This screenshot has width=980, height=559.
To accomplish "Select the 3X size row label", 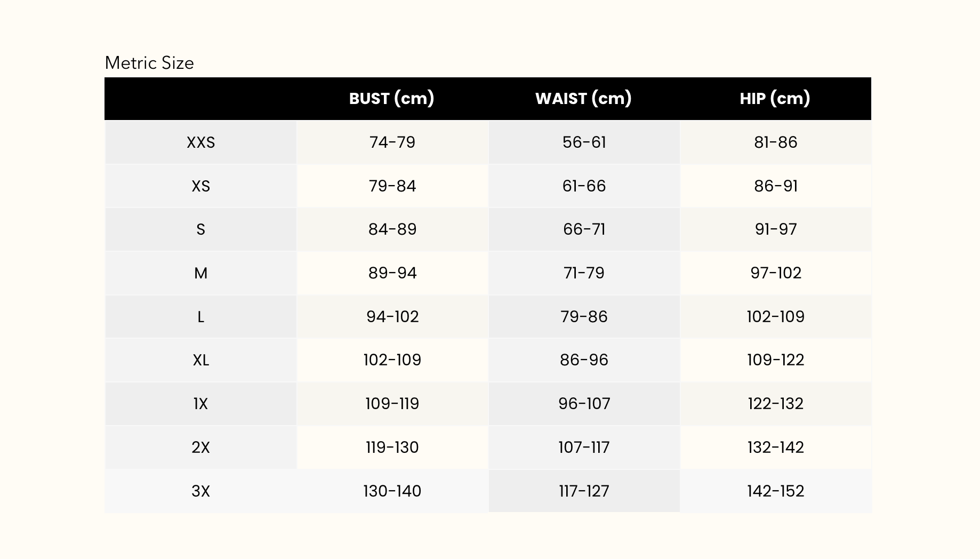I will click(201, 491).
